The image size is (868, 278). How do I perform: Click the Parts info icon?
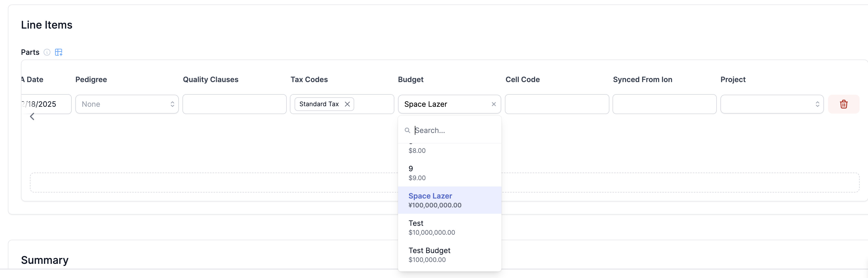[47, 52]
